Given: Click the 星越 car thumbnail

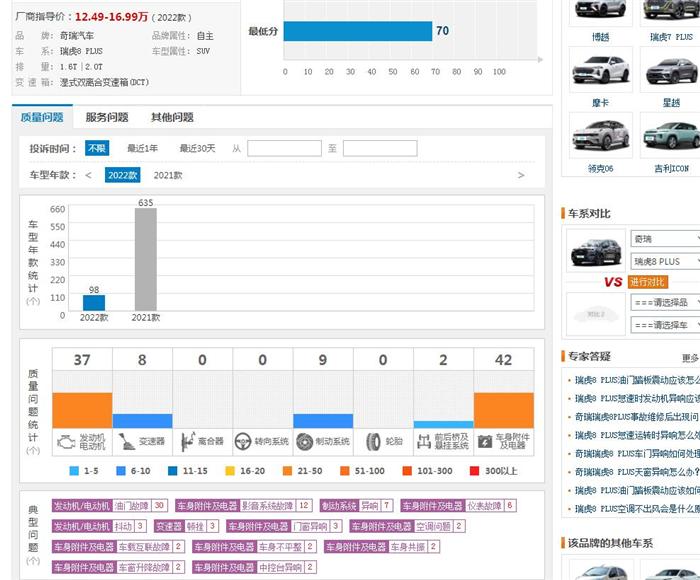Looking at the screenshot, I should point(671,70).
